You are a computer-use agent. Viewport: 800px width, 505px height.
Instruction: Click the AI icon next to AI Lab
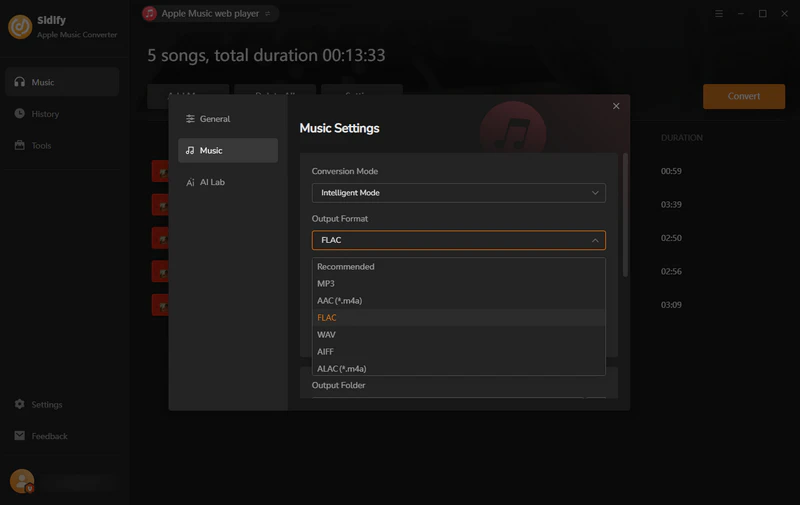point(190,182)
